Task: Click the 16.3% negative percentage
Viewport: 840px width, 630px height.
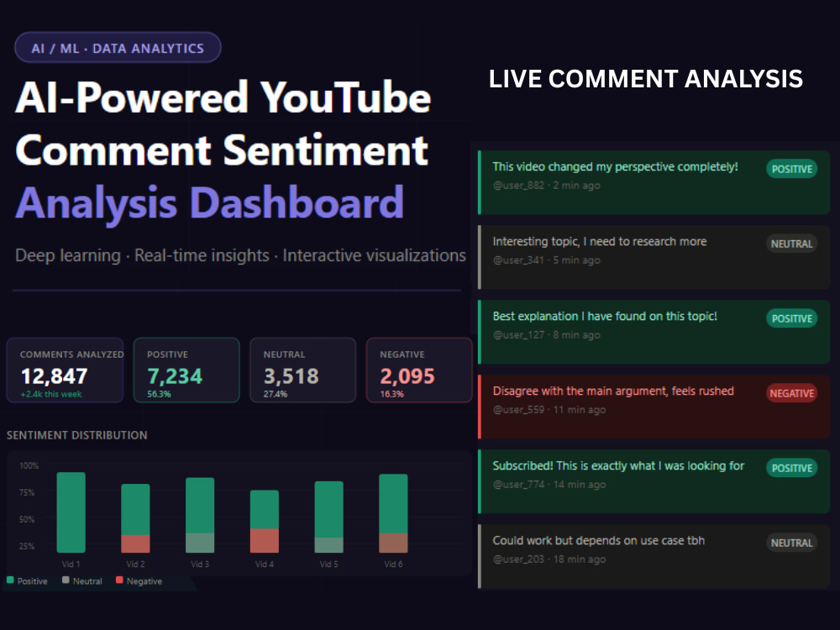Action: (391, 394)
